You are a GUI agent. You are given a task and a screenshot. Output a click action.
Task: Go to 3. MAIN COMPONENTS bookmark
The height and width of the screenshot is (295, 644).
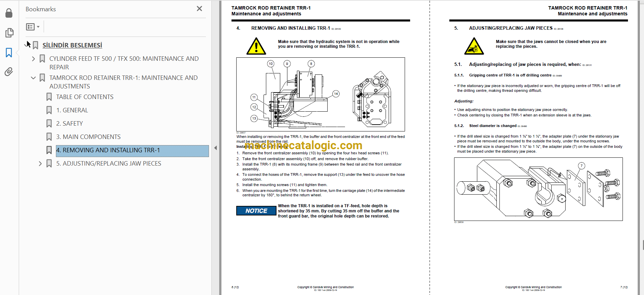pos(88,137)
